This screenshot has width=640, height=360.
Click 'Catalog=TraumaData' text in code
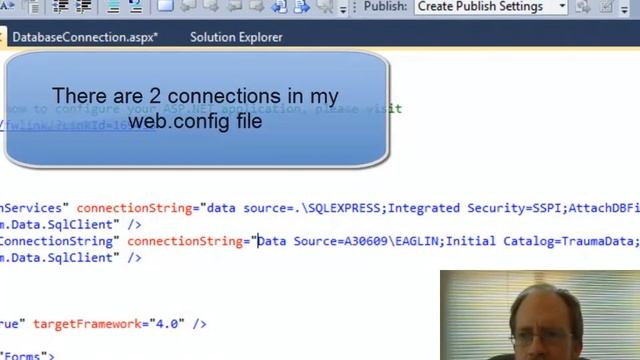569,241
